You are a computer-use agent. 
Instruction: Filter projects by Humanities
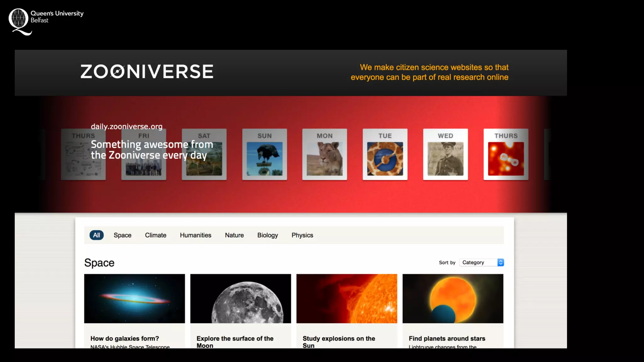(195, 235)
